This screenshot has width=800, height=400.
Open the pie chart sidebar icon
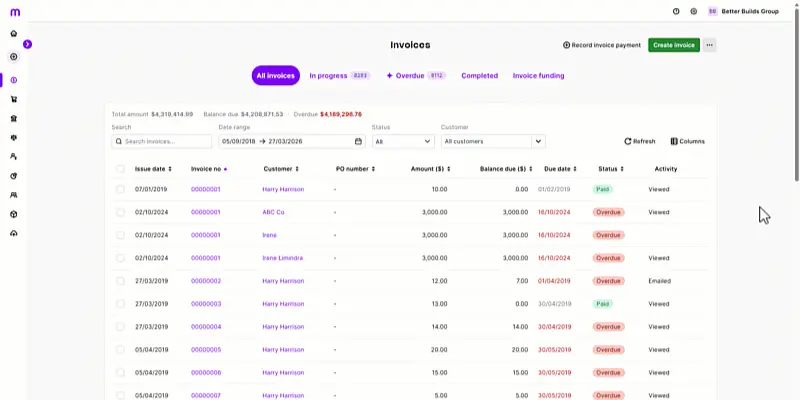[x=14, y=176]
